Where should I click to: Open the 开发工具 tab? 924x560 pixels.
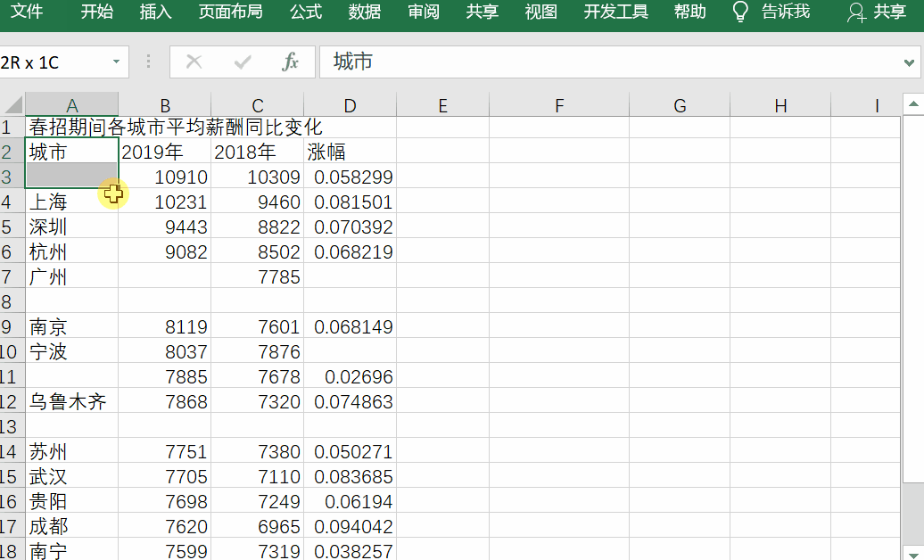(x=615, y=12)
